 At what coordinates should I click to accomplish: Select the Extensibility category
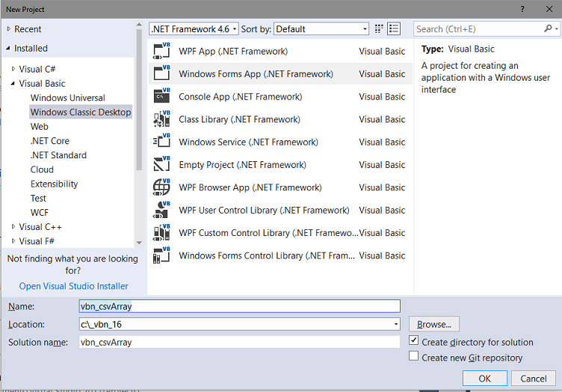54,184
